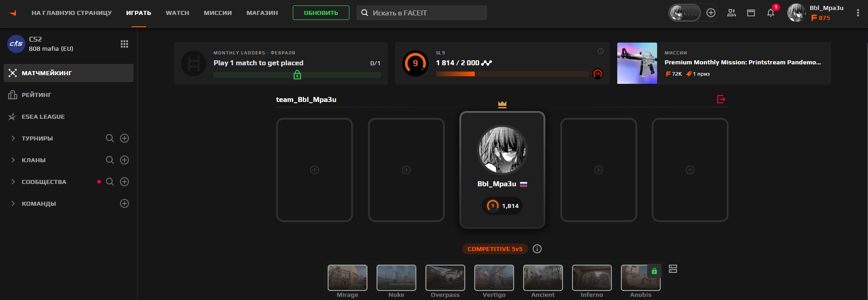Toggle the party avatar switch in the header

(x=684, y=13)
